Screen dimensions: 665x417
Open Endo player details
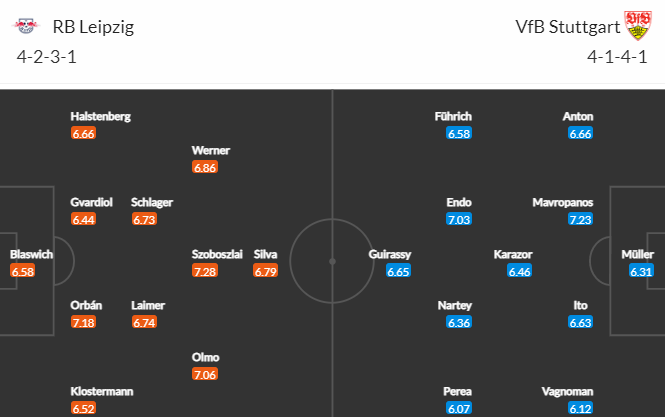point(459,202)
